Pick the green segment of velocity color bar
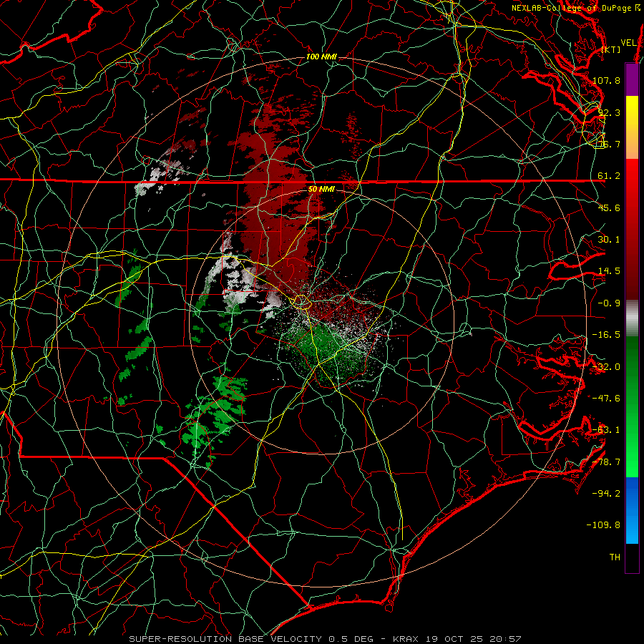Viewport: 644px width, 644px height. [632, 406]
